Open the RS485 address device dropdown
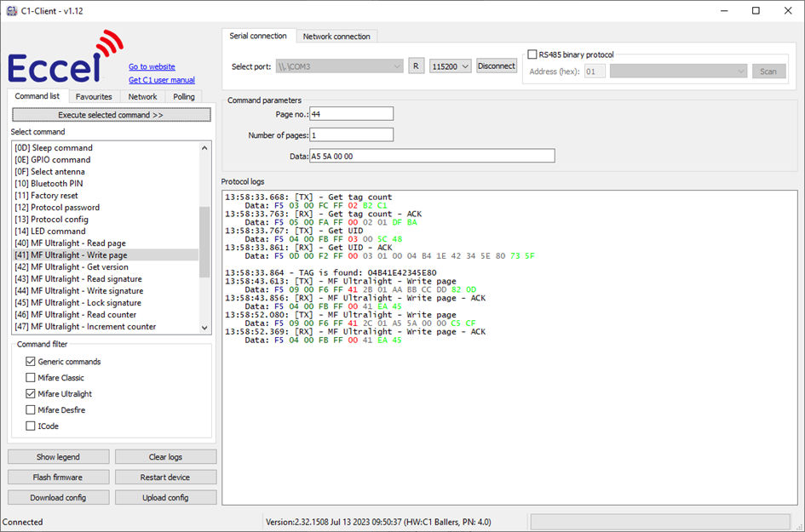The height and width of the screenshot is (532, 805). tap(678, 72)
